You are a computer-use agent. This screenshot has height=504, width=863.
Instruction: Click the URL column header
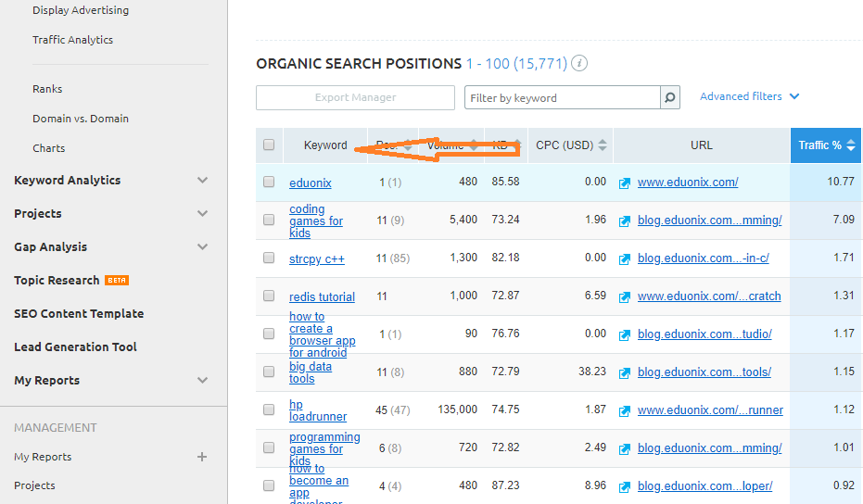701,145
